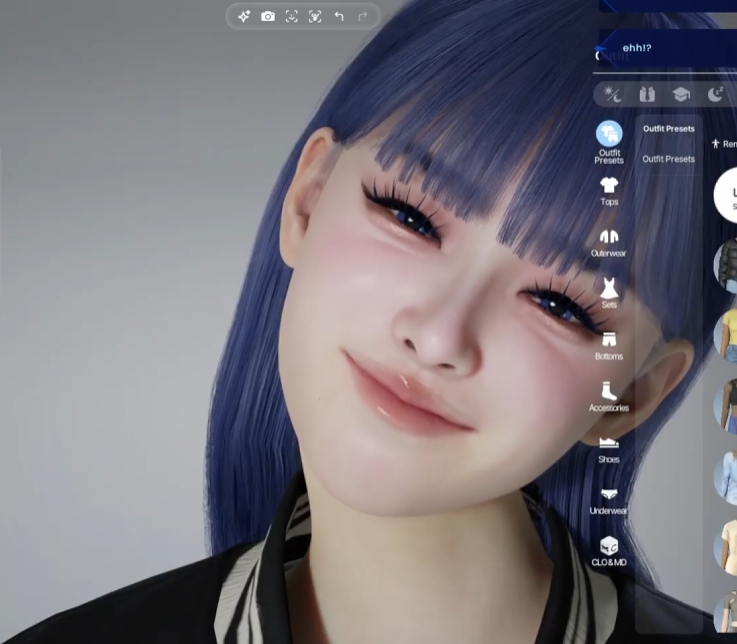Viewport: 737px width, 644px height.
Task: Select the face focus frame icon
Action: coord(291,16)
